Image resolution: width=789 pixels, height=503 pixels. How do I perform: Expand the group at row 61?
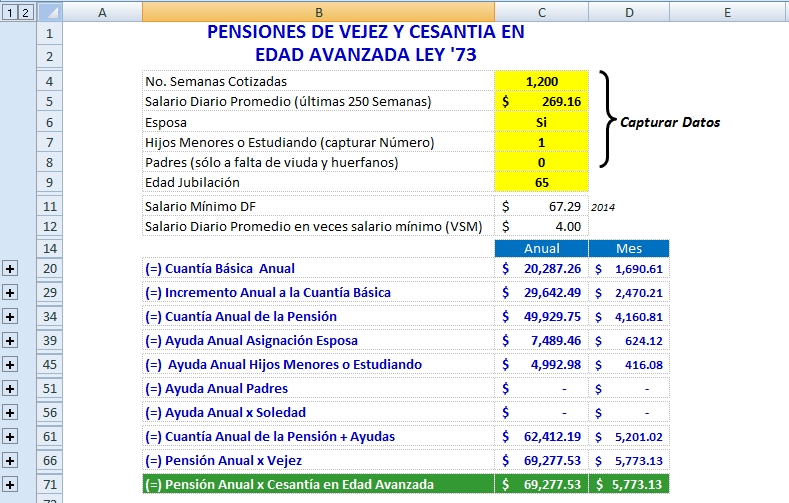tap(10, 437)
